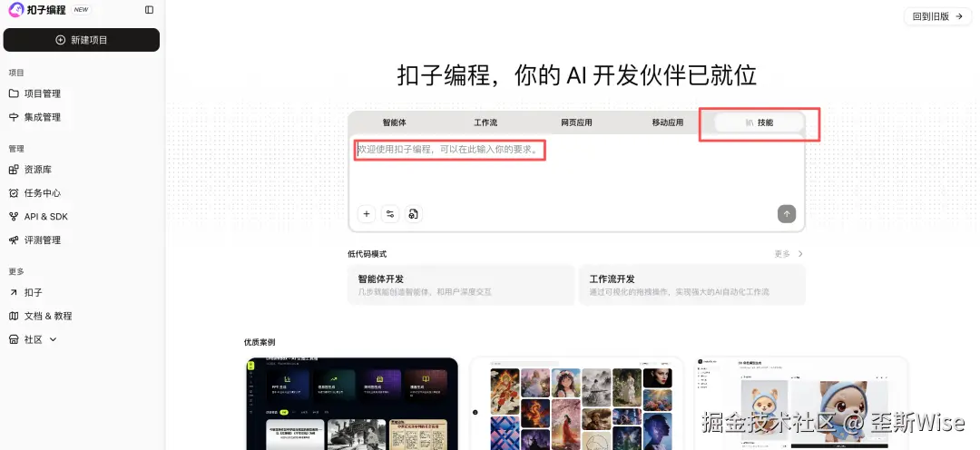The image size is (980, 450).
Task: Click 回到旧版 button
Action: [937, 17]
